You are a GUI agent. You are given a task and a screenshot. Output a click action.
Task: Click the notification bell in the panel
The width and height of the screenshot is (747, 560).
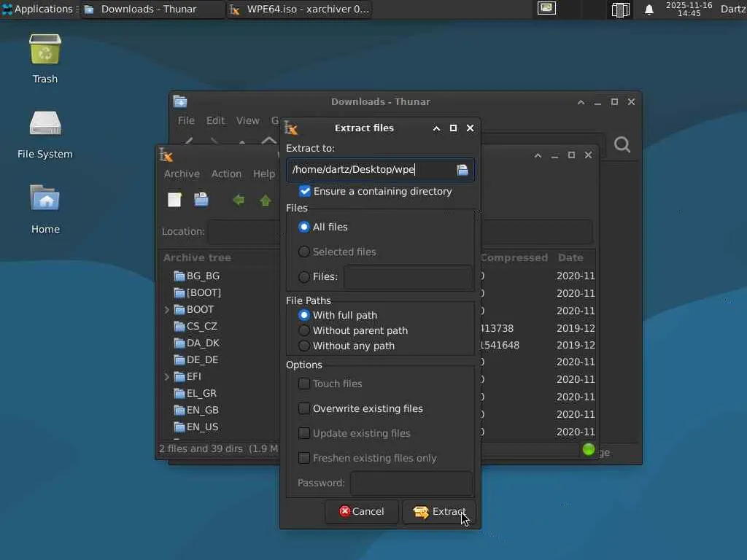tap(649, 9)
